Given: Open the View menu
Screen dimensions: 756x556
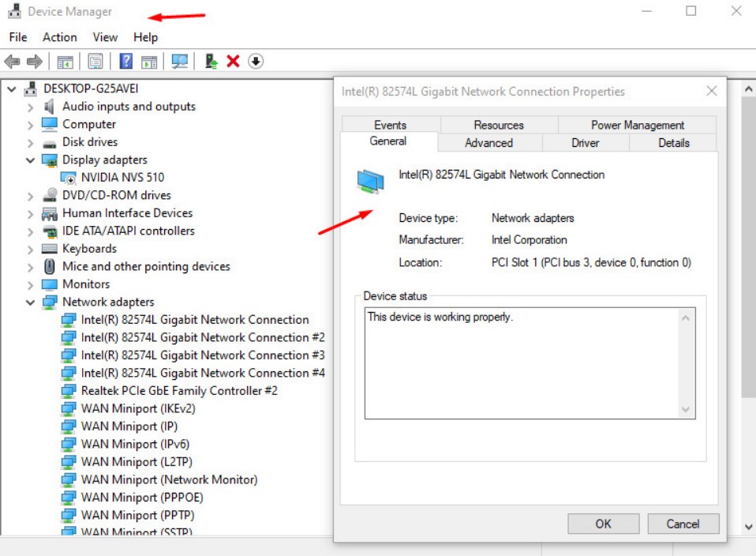Looking at the screenshot, I should tap(105, 37).
